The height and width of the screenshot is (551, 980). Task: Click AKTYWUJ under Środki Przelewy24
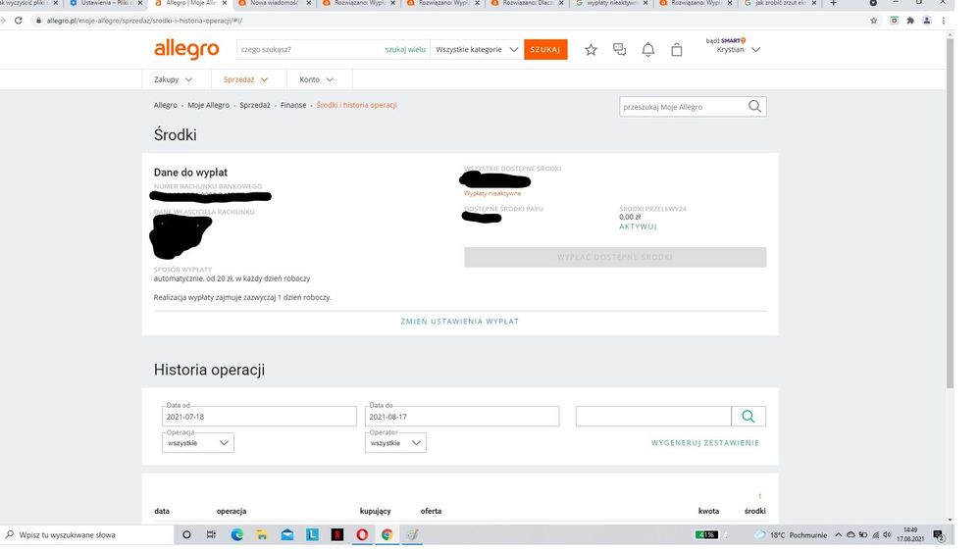[638, 226]
